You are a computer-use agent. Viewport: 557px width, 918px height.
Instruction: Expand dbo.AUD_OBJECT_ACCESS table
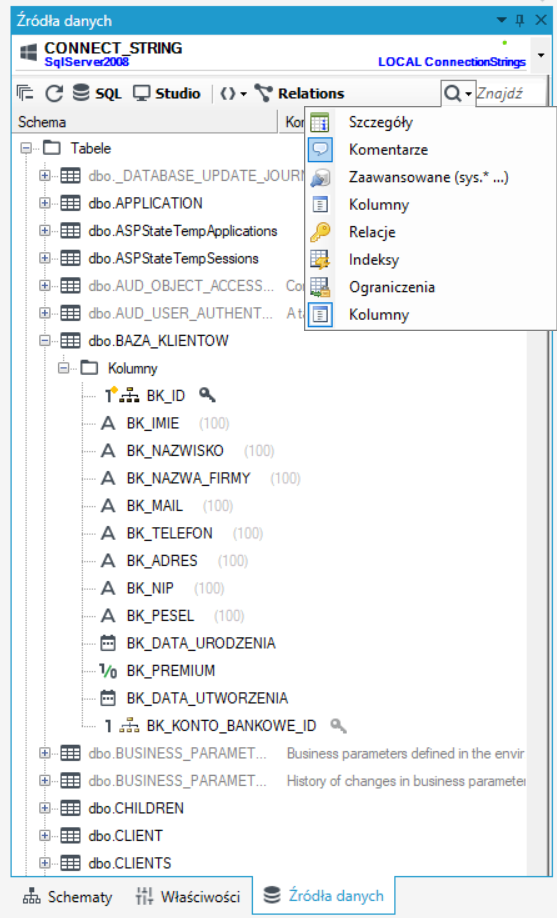pos(45,286)
